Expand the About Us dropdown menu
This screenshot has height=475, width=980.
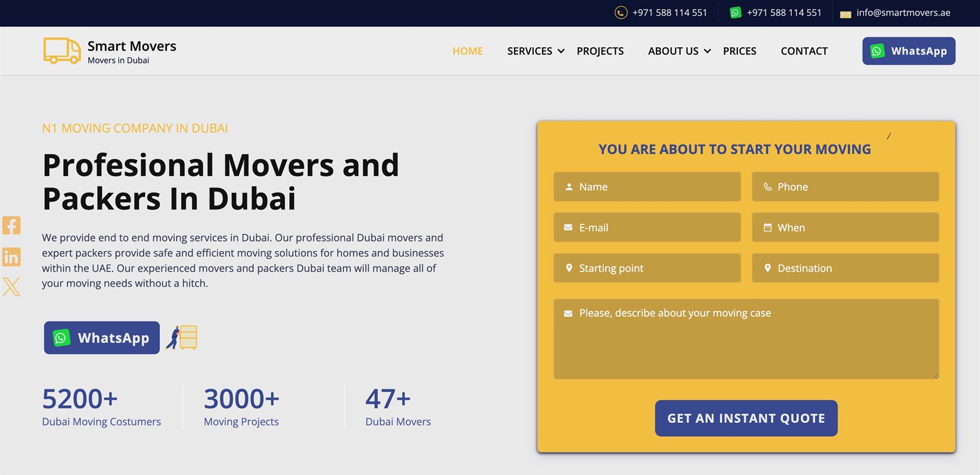[x=679, y=51]
